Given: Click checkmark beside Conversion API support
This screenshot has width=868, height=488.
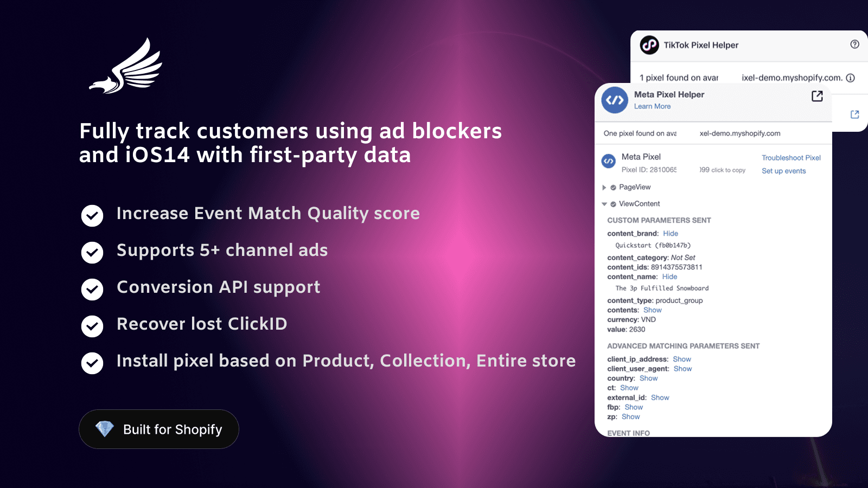Looking at the screenshot, I should (x=92, y=290).
